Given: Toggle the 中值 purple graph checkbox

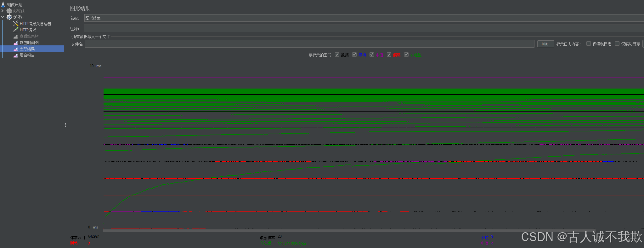Looking at the screenshot, I should pos(372,55).
